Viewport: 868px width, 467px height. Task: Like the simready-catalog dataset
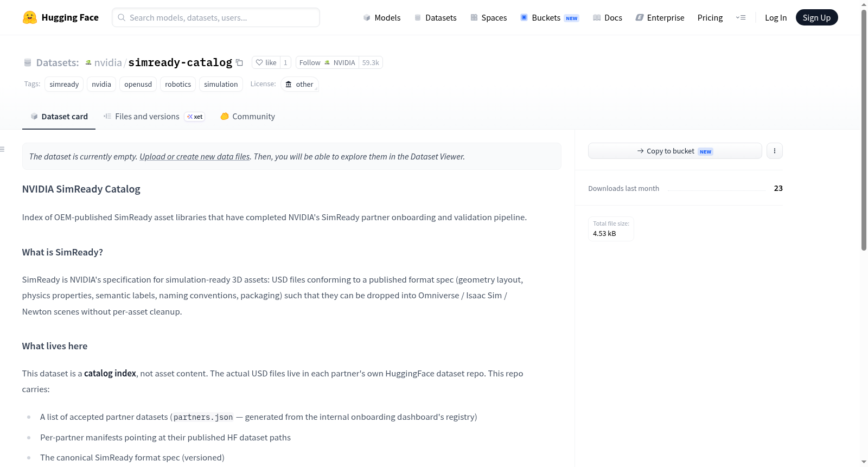(x=266, y=62)
